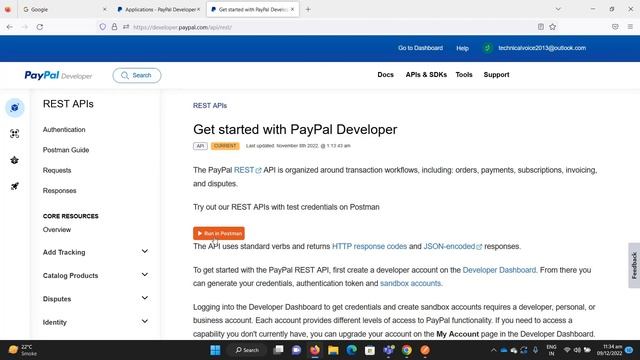
Task: Open the Responses sidebar link
Action: pos(59,191)
